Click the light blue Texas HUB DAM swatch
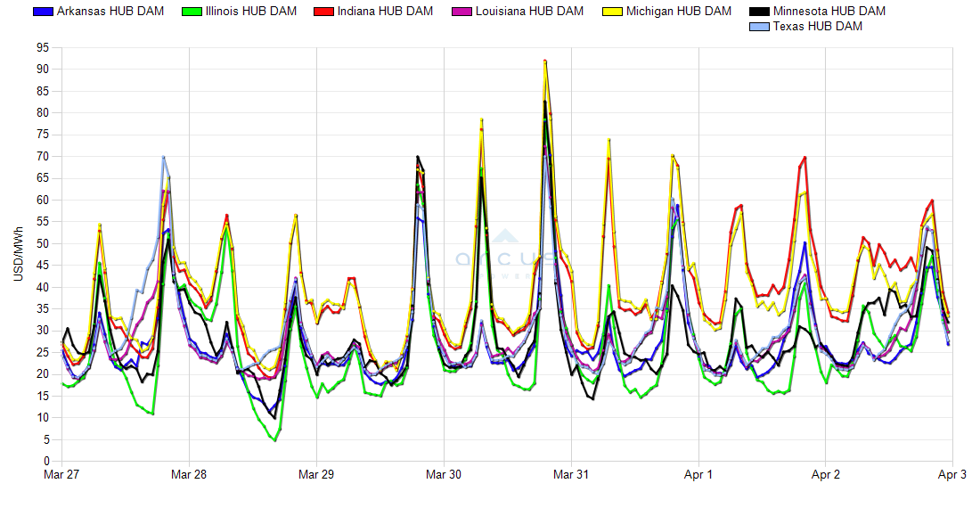This screenshot has width=980, height=508. [760, 27]
